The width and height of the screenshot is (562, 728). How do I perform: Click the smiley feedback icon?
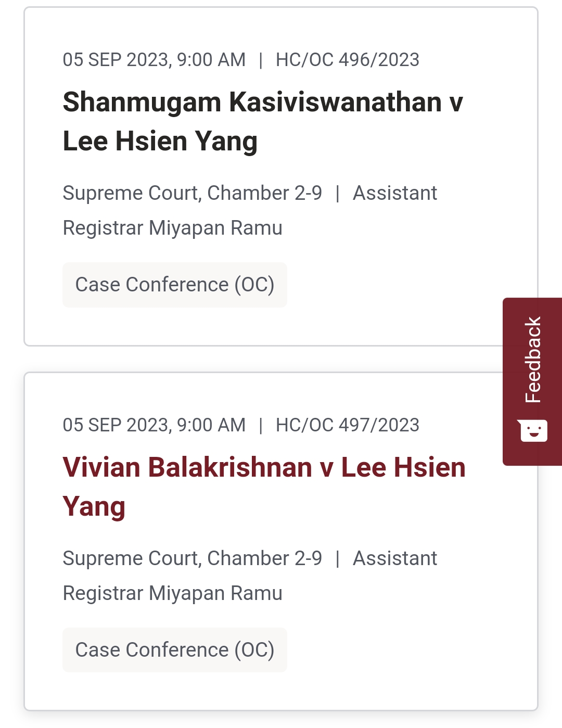click(x=533, y=431)
